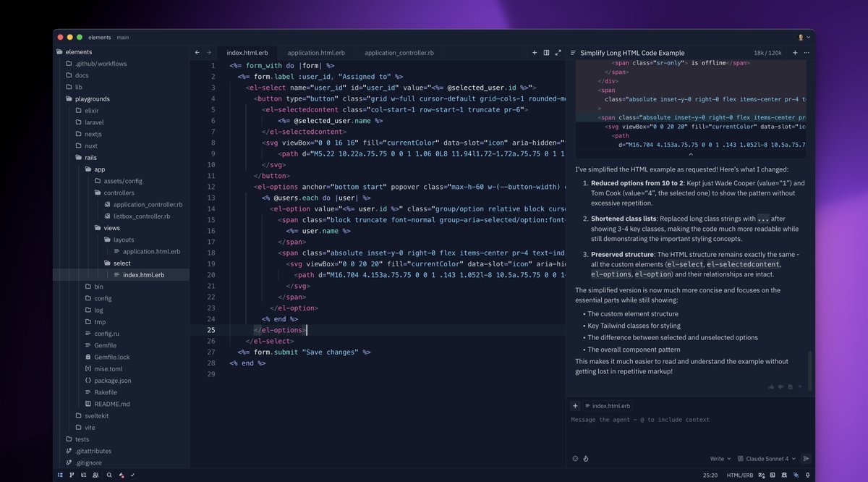This screenshot has width=868, height=482.
Task: Open the git panel from status bar
Action: tap(72, 475)
